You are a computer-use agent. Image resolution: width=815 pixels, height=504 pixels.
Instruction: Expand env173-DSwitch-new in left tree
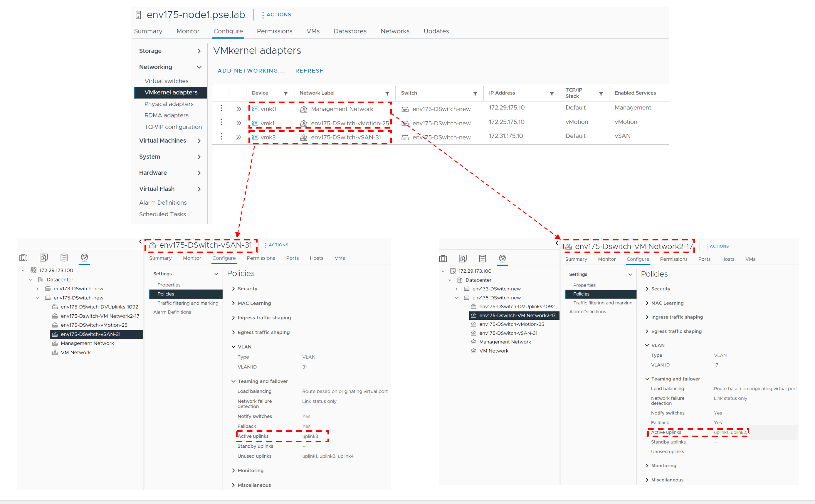point(37,289)
